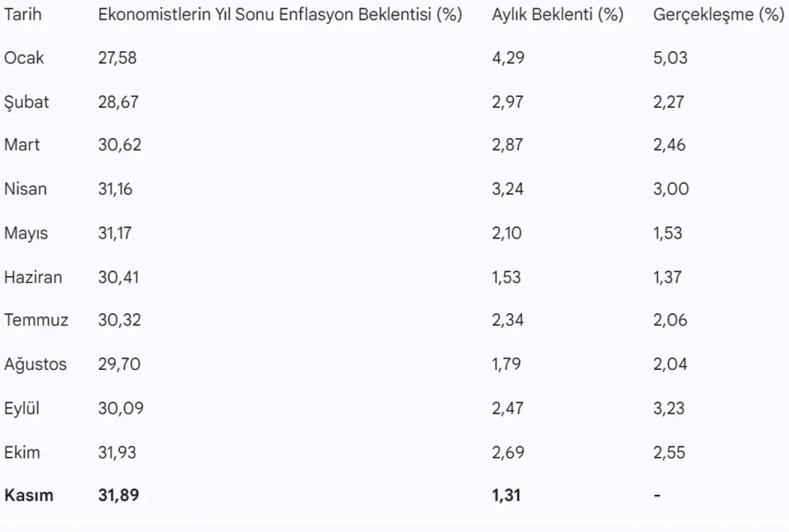
Task: Select the bold Kasım row label
Action: (x=28, y=496)
